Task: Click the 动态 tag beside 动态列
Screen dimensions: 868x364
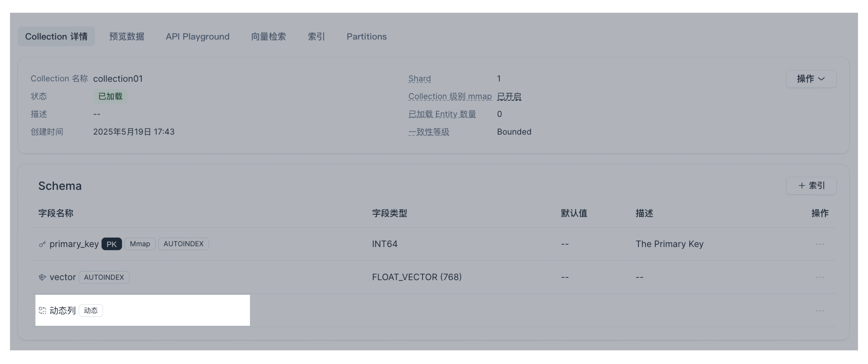Action: click(x=91, y=310)
